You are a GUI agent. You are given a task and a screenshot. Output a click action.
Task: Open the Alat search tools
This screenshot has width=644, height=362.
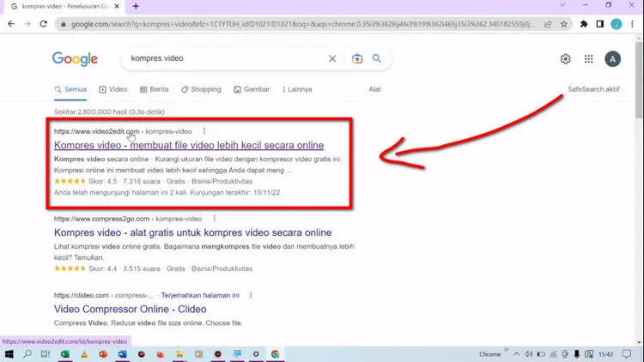pos(374,89)
